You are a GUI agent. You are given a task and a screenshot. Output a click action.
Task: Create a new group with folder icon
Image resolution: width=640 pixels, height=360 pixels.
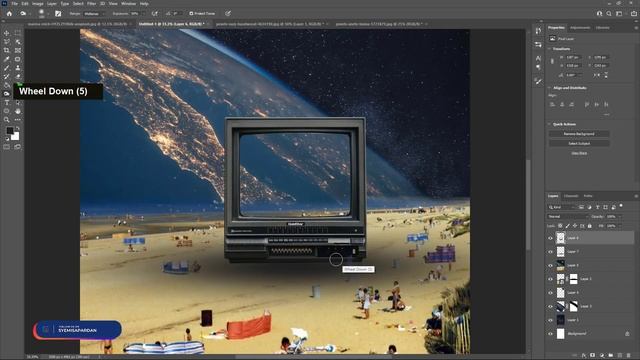coord(611,356)
